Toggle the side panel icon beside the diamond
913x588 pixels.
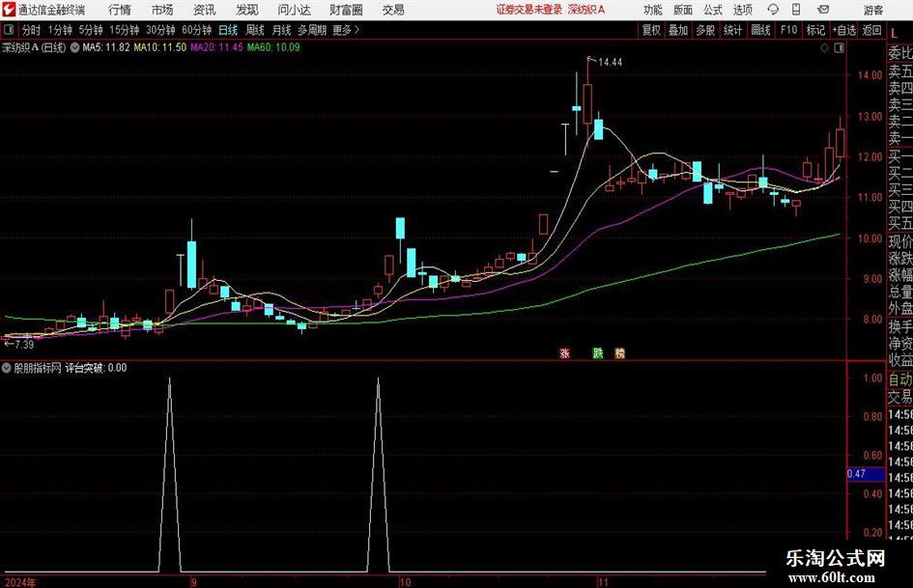(x=839, y=48)
